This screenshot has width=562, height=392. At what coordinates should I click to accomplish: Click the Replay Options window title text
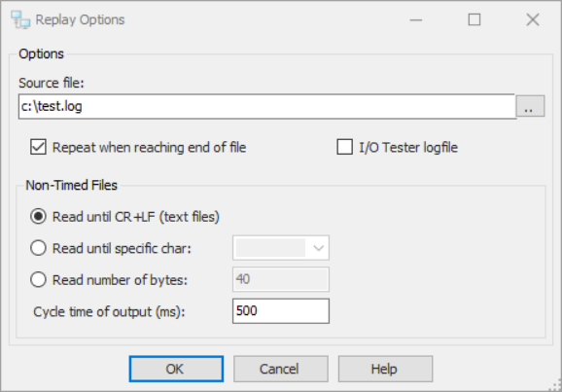(80, 19)
